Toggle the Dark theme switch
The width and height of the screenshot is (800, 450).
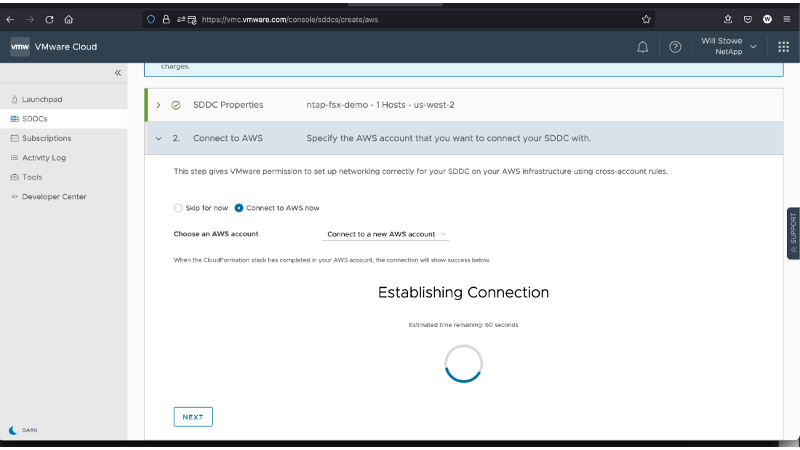[14, 429]
